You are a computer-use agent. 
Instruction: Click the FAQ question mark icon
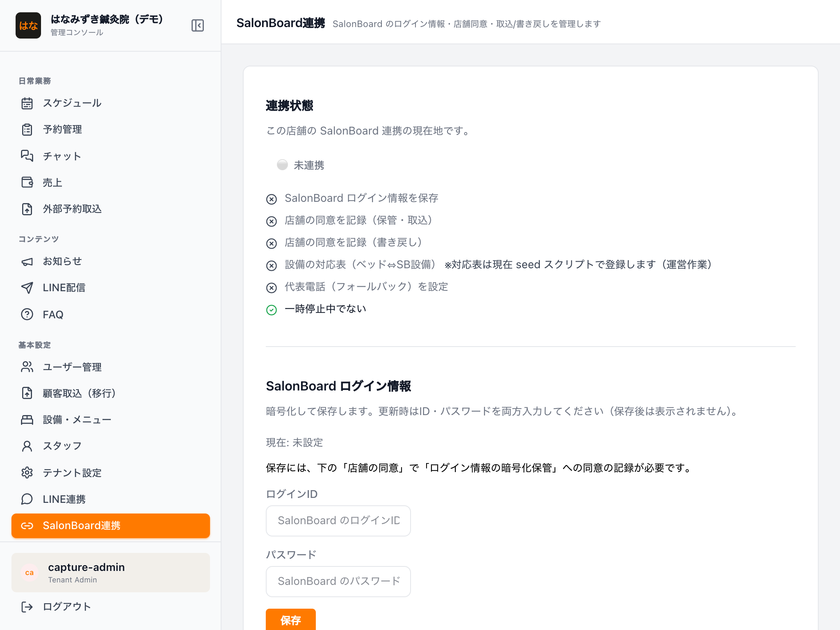pos(27,314)
